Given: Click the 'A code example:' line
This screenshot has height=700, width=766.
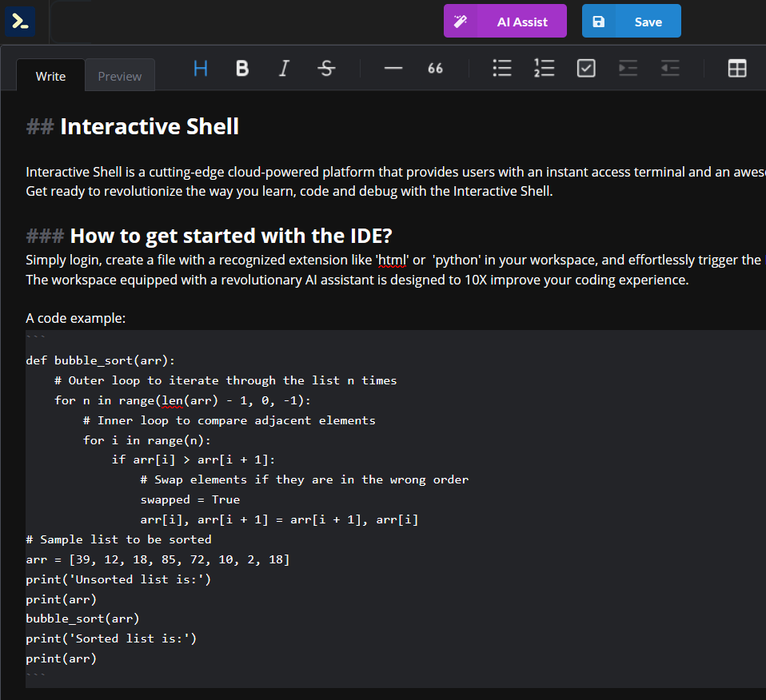Looking at the screenshot, I should point(76,318).
